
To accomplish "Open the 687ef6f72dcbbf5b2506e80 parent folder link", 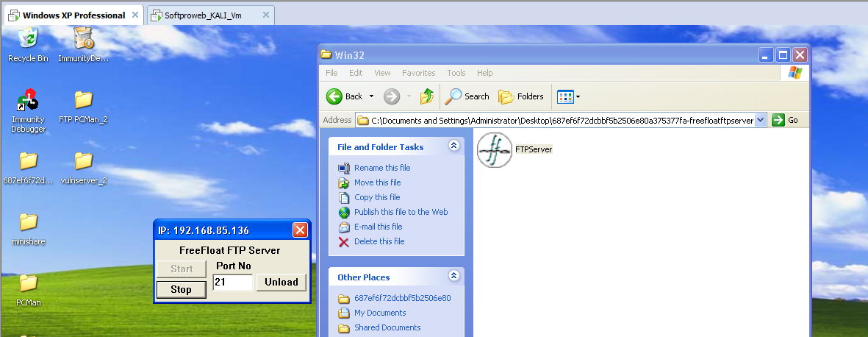I will [x=403, y=298].
